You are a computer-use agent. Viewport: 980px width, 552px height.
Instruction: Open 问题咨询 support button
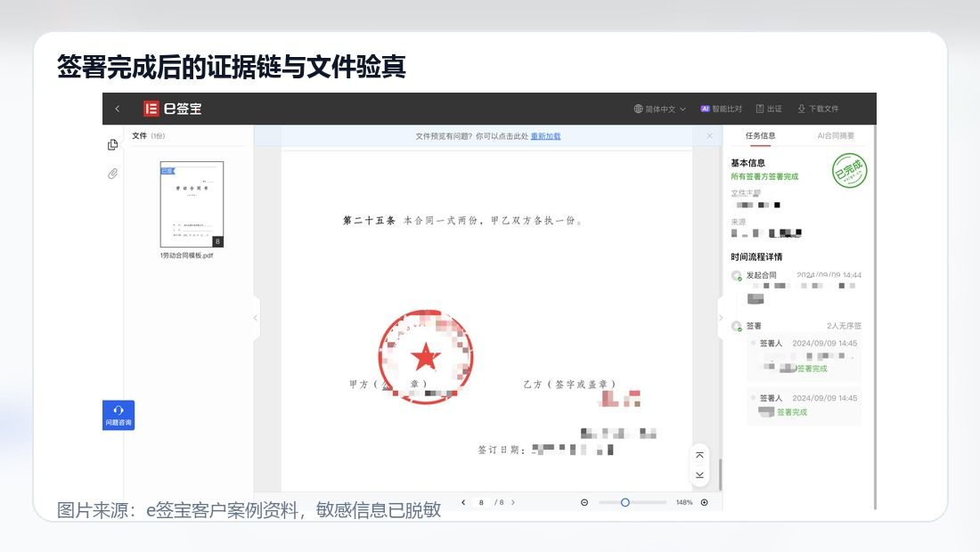click(x=118, y=415)
